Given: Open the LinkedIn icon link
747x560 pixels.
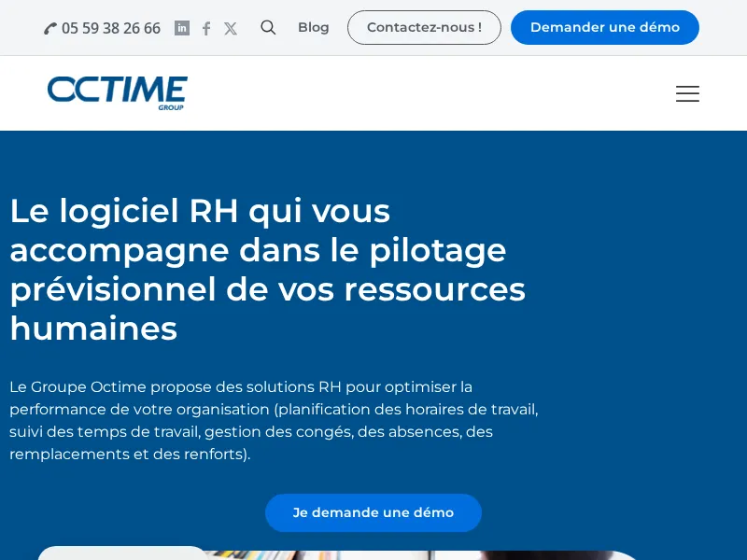Looking at the screenshot, I should coord(182,28).
